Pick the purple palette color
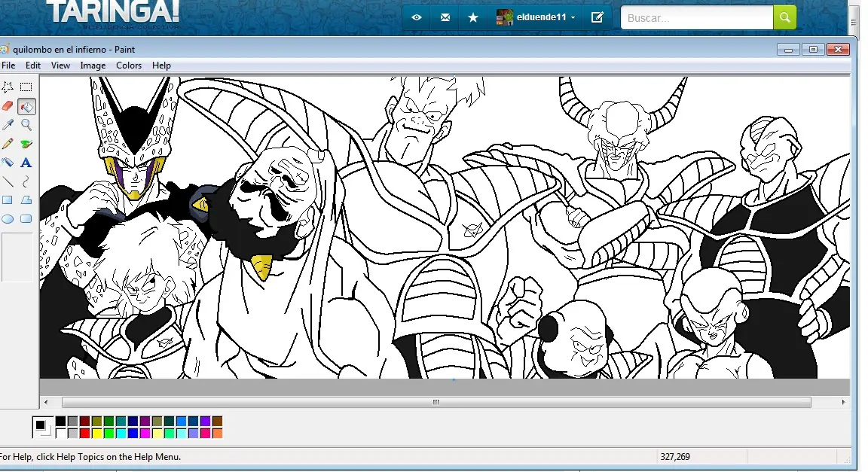The width and height of the screenshot is (868, 472). click(145, 421)
